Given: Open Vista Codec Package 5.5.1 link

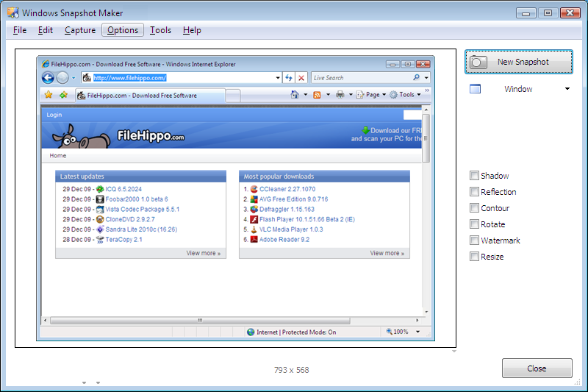Looking at the screenshot, I should coord(142,210).
